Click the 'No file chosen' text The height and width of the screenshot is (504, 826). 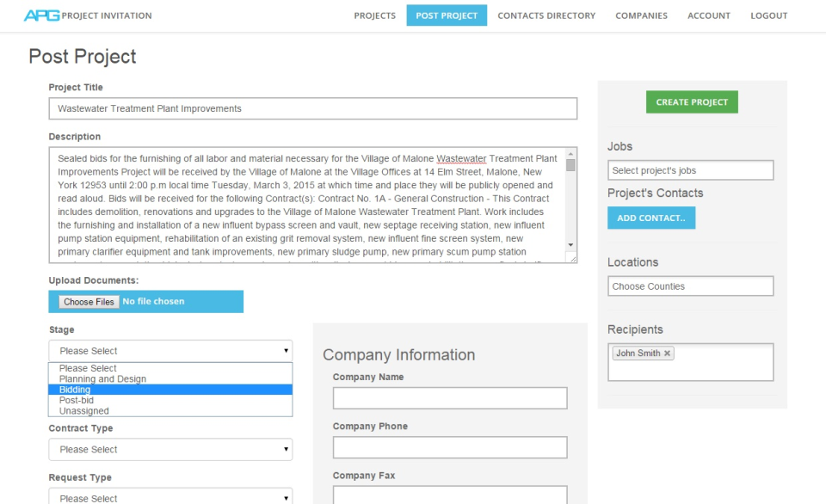pos(153,301)
